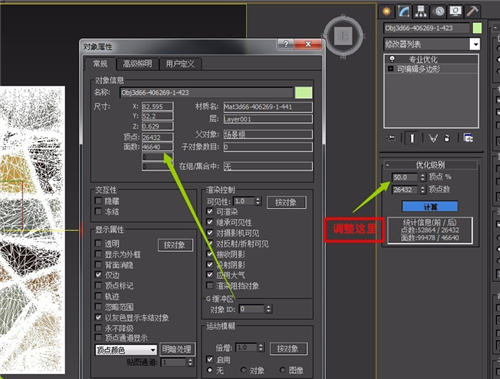The width and height of the screenshot is (500, 379).
Task: Click the Make Unique stack icon
Action: coord(433,138)
